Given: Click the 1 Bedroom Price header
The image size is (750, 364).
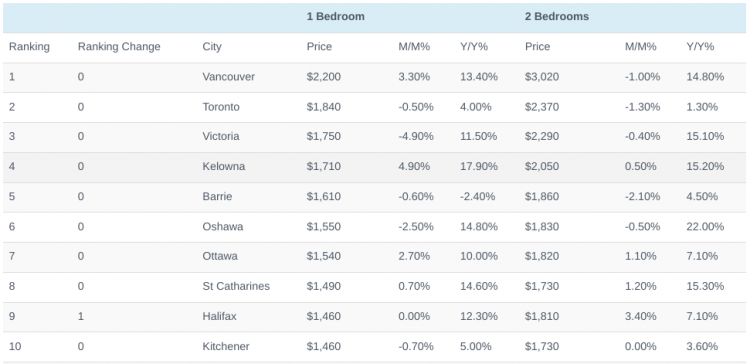Looking at the screenshot, I should [x=319, y=47].
